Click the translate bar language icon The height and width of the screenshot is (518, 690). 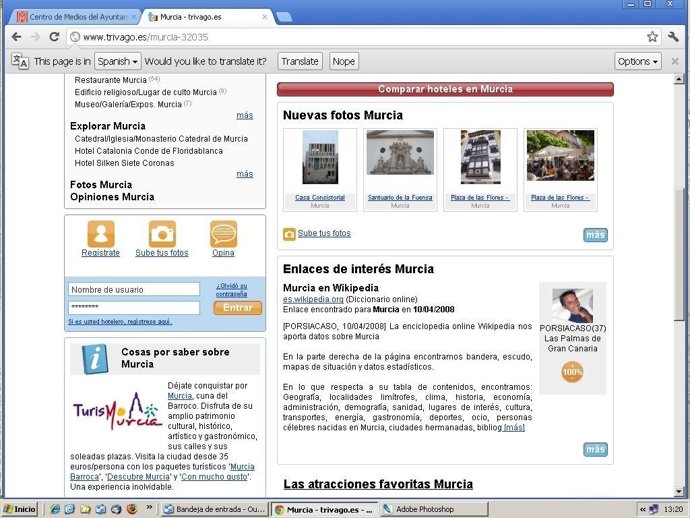click(x=19, y=61)
